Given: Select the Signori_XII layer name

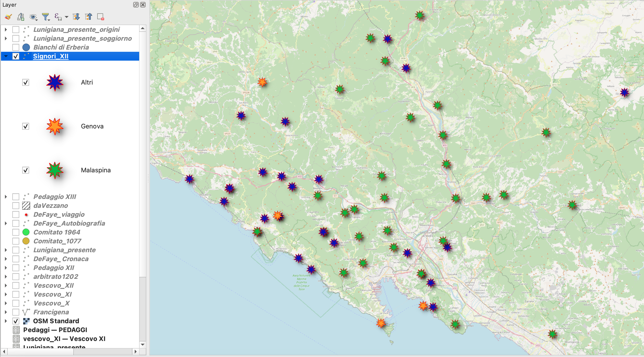Looking at the screenshot, I should point(51,56).
